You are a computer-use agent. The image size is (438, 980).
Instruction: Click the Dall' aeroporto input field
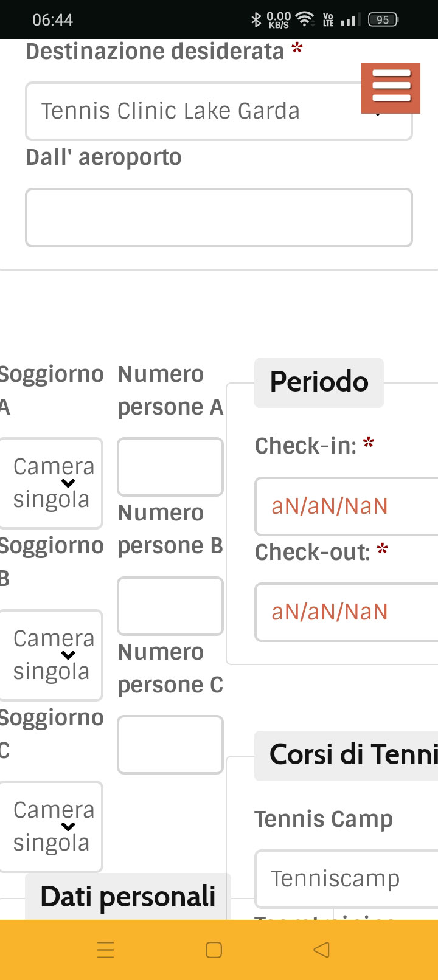click(x=218, y=218)
